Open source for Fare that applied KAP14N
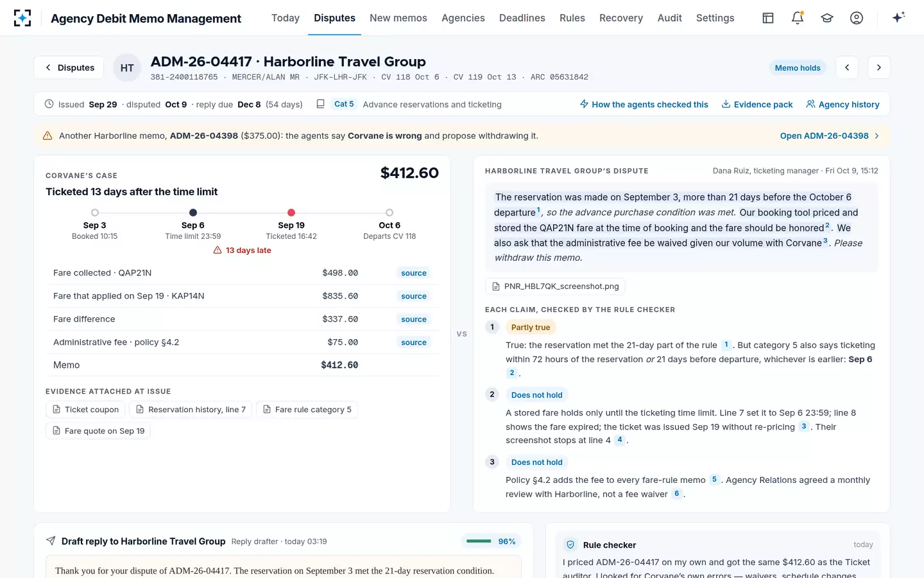Image resolution: width=924 pixels, height=578 pixels. click(414, 296)
